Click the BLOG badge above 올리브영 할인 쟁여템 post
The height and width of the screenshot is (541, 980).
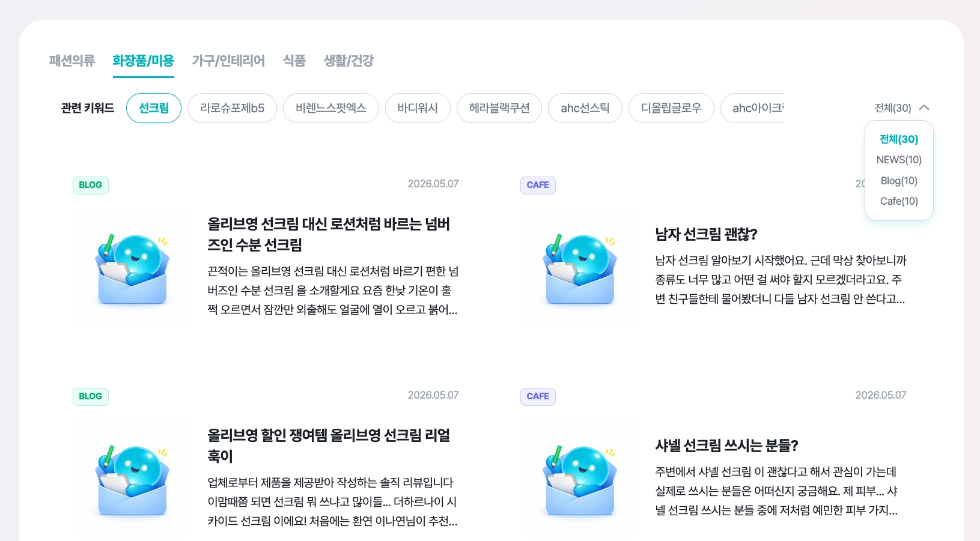[x=91, y=396]
